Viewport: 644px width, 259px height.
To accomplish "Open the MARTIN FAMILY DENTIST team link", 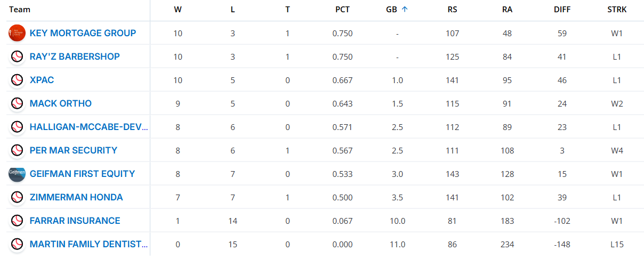I will click(89, 244).
